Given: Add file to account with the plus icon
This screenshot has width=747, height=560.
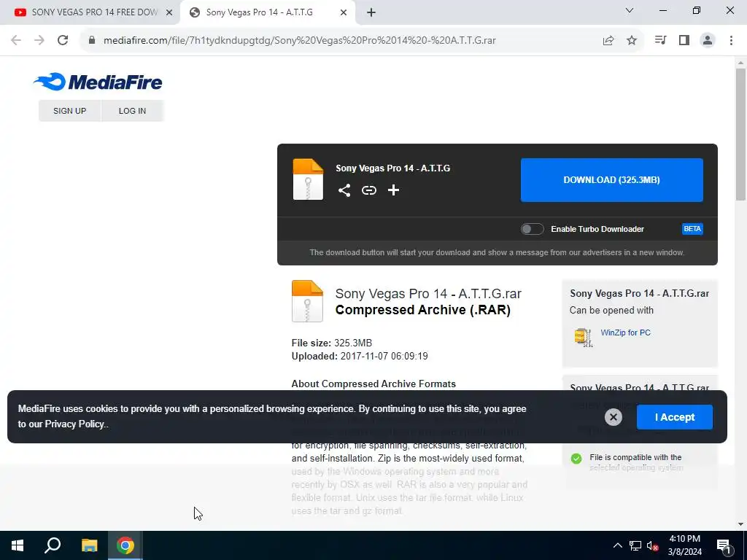Looking at the screenshot, I should (x=393, y=190).
